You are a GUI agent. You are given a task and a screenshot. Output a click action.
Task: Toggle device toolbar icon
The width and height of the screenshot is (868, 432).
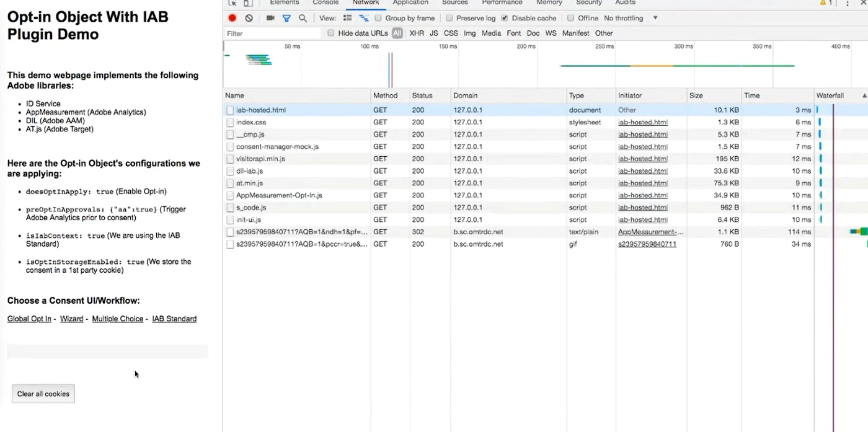click(247, 3)
